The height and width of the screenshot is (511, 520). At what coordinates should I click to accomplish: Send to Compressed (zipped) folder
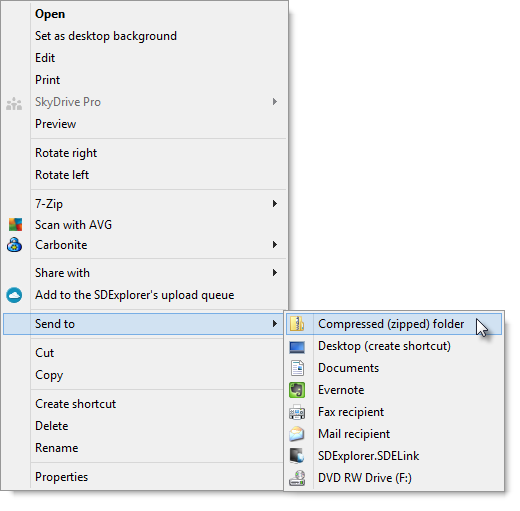click(x=394, y=324)
